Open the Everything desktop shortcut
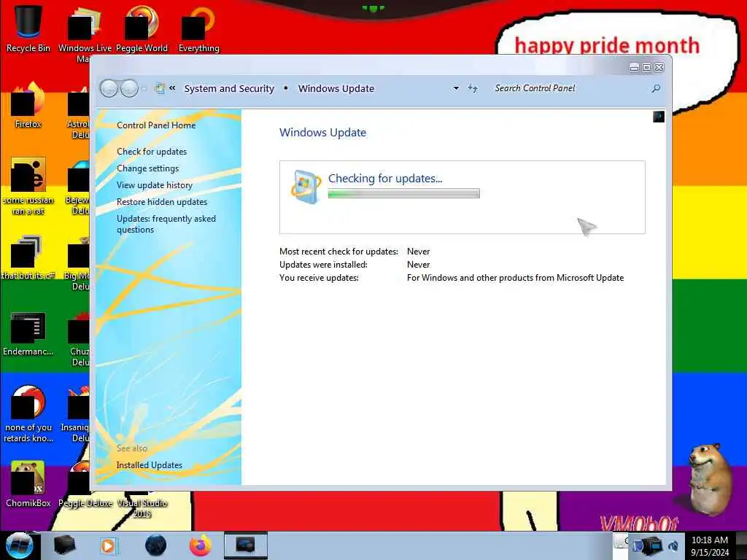Image resolution: width=747 pixels, height=560 pixels. coord(198,28)
